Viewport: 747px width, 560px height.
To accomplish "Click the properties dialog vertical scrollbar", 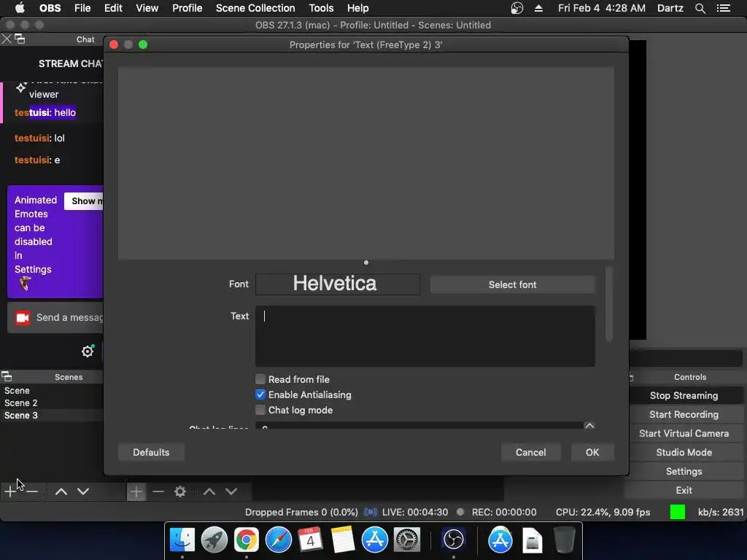I will 608,305.
